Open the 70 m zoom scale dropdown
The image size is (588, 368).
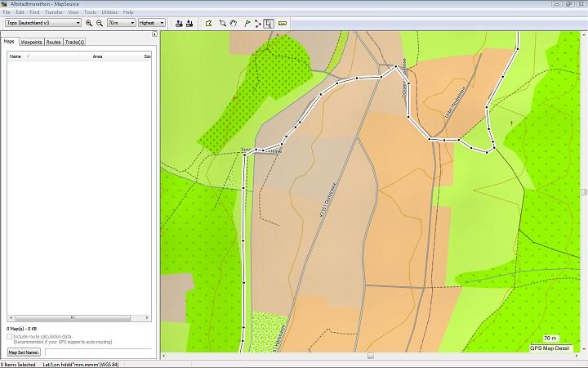tap(131, 23)
